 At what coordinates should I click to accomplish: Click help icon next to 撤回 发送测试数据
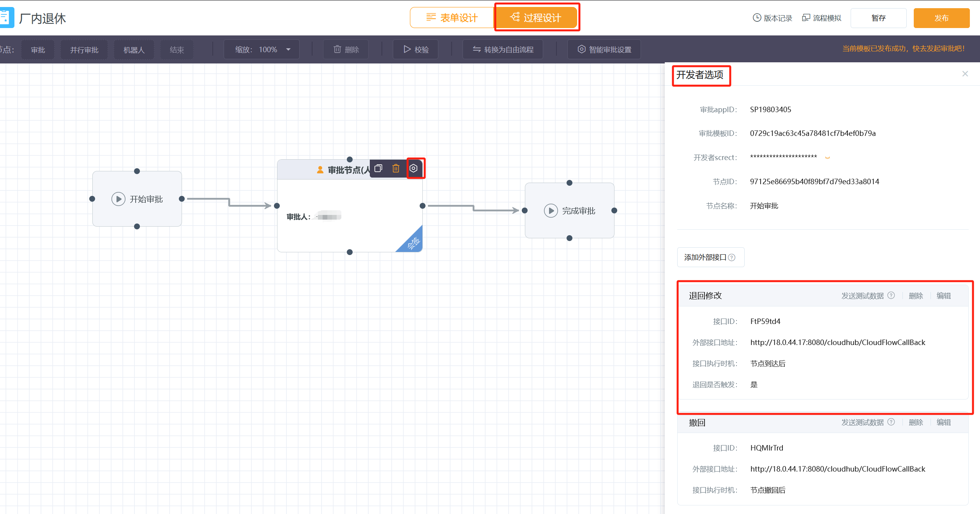click(x=891, y=422)
